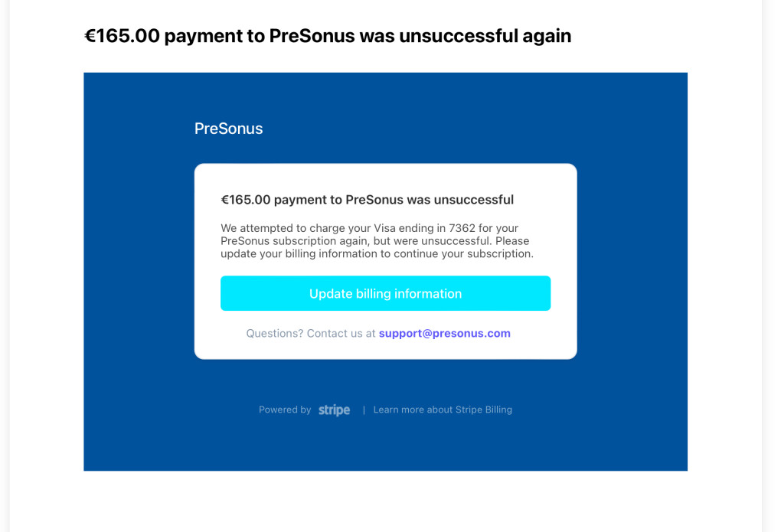
Task: Click the vertical separator beside Stripe logo
Action: (364, 410)
